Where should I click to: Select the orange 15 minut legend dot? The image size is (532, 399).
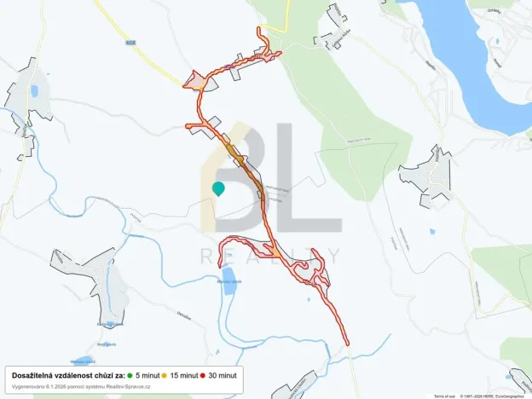[x=165, y=376]
